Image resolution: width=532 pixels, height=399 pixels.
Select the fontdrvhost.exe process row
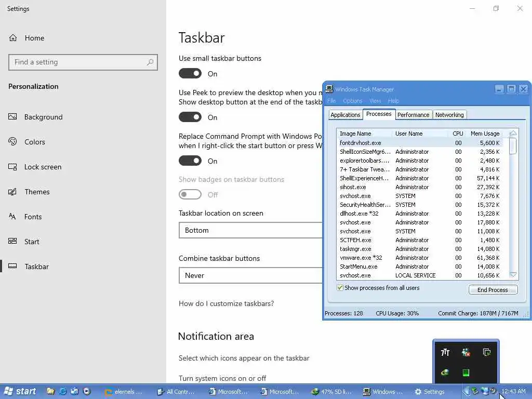(x=423, y=143)
